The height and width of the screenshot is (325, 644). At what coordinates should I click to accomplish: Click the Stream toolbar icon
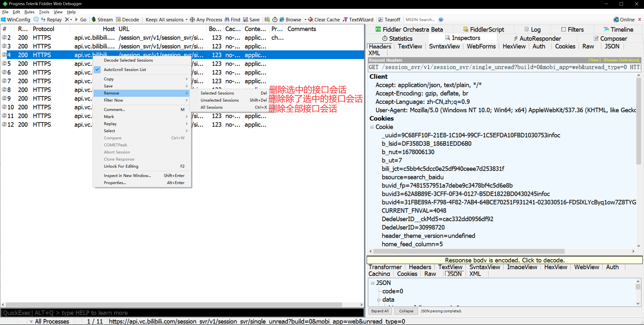(94, 20)
